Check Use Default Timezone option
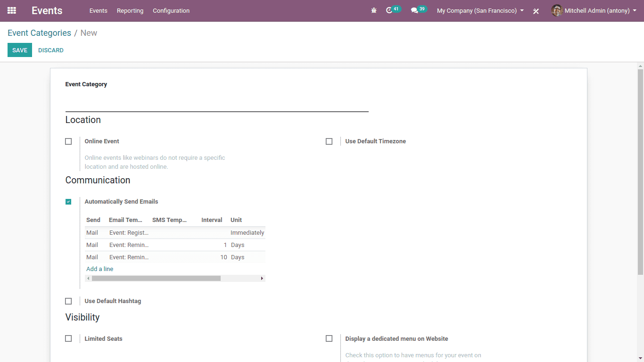 (329, 141)
